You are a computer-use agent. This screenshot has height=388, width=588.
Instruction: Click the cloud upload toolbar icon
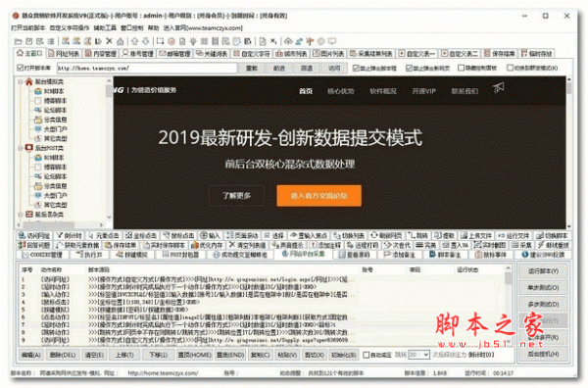click(288, 41)
